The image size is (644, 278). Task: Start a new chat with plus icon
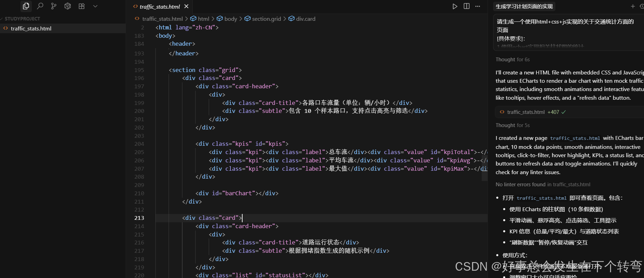(x=633, y=6)
